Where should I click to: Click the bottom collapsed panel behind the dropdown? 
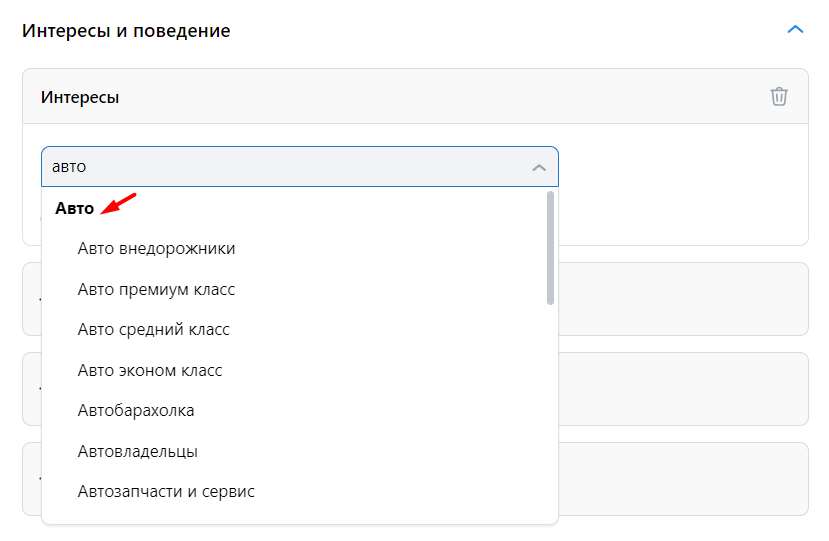pyautogui.click(x=683, y=479)
